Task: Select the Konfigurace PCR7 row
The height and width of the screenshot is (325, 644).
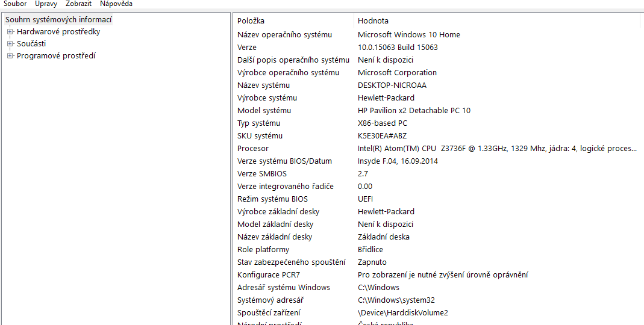Action: 267,275
